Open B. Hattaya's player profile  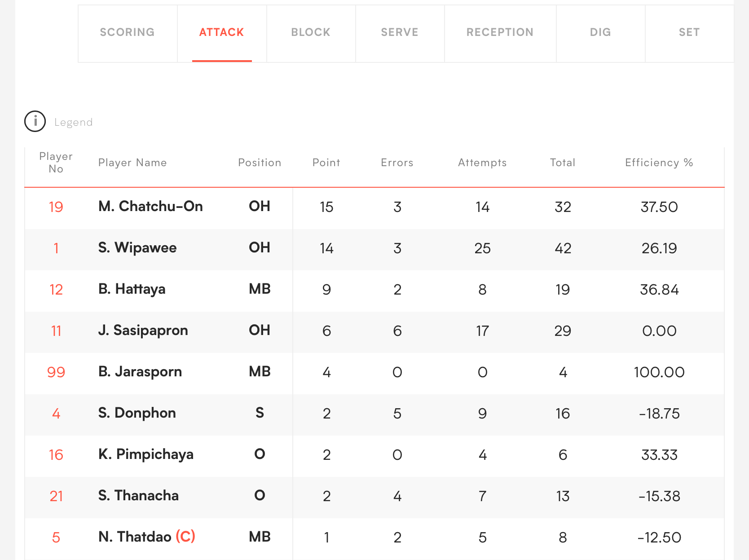coord(132,289)
